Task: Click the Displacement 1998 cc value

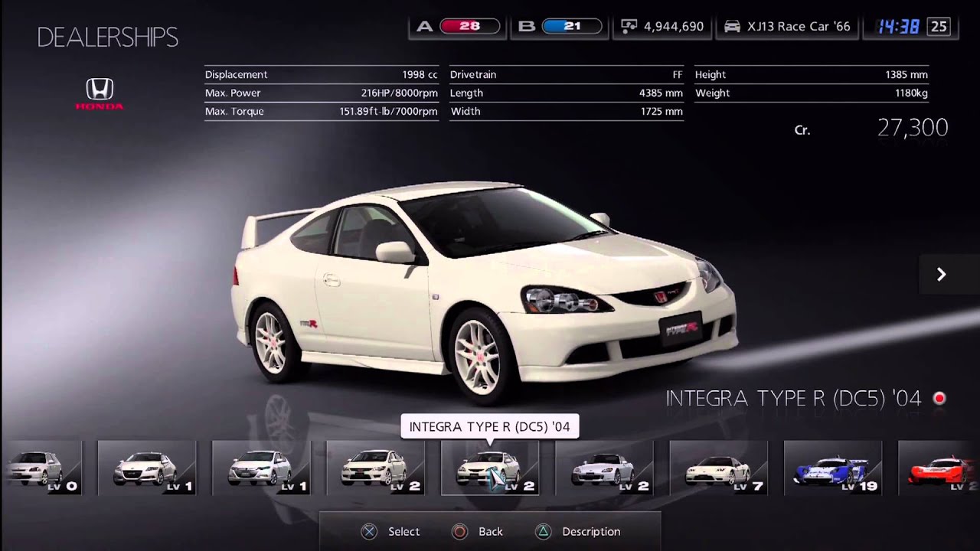Action: click(x=420, y=75)
